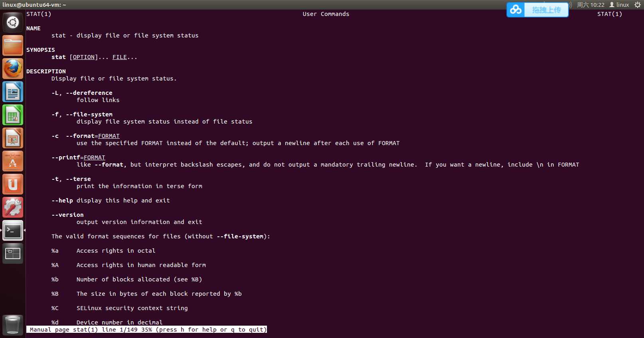Open the Trash in the dock

[x=13, y=325]
